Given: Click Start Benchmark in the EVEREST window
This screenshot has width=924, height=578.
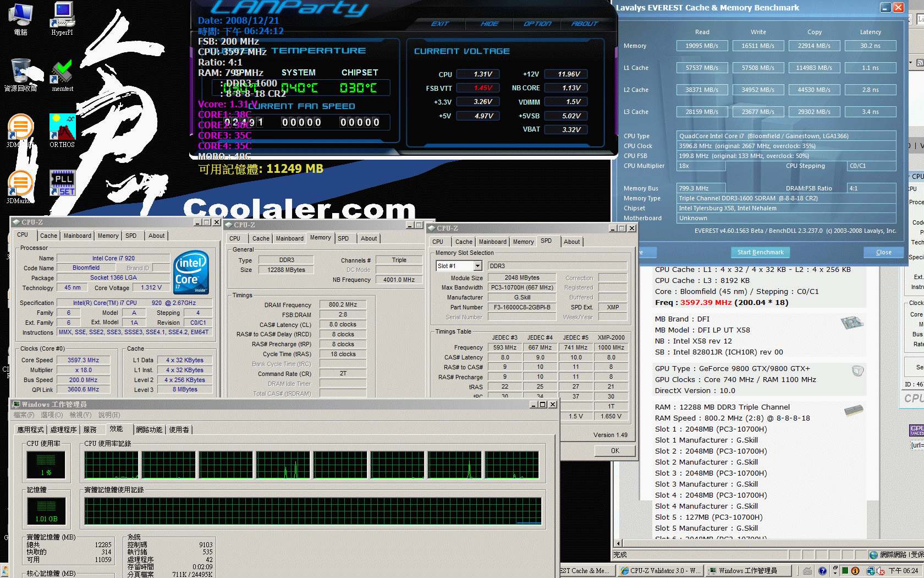Looking at the screenshot, I should click(x=761, y=252).
